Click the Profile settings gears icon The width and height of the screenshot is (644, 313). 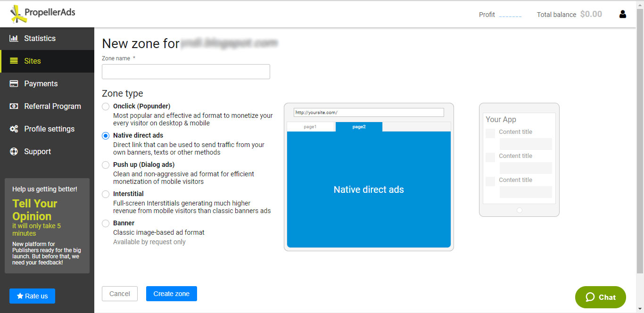pyautogui.click(x=14, y=129)
